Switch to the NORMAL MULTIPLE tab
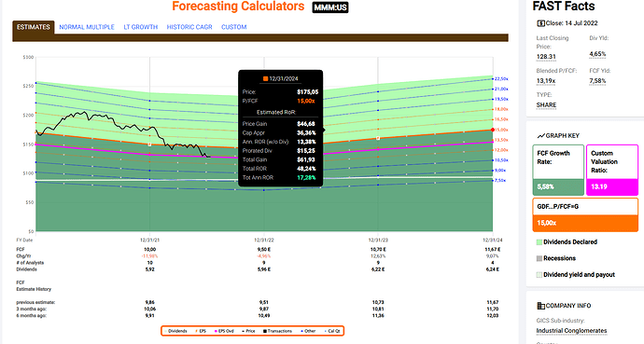644x344 pixels. click(x=87, y=27)
